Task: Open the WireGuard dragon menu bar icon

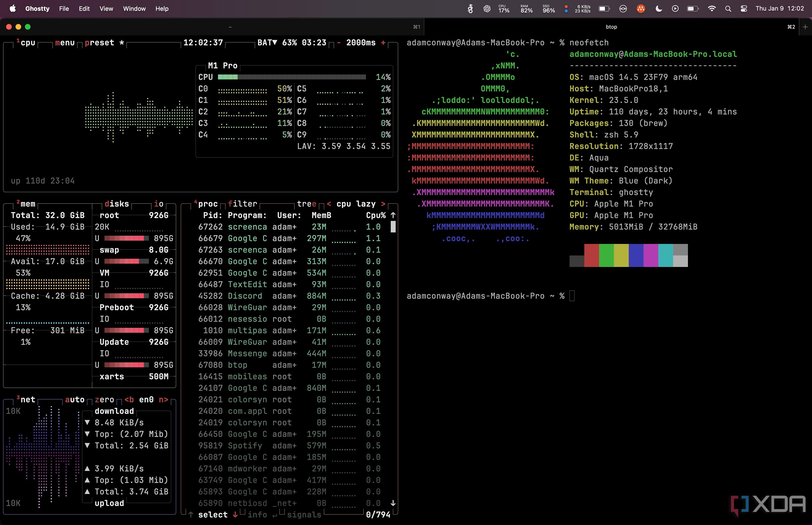Action: pyautogui.click(x=470, y=8)
